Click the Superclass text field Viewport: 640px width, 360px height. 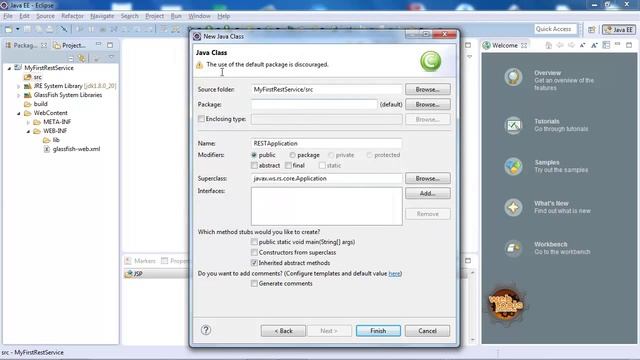[x=327, y=178]
